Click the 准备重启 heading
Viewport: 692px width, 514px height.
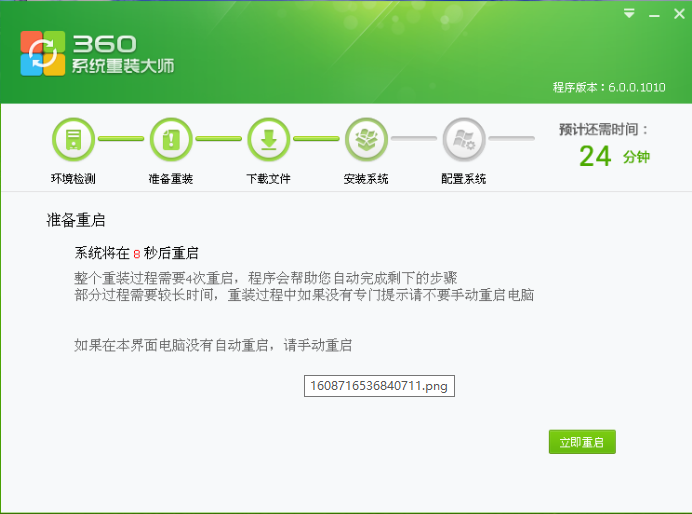click(x=76, y=220)
